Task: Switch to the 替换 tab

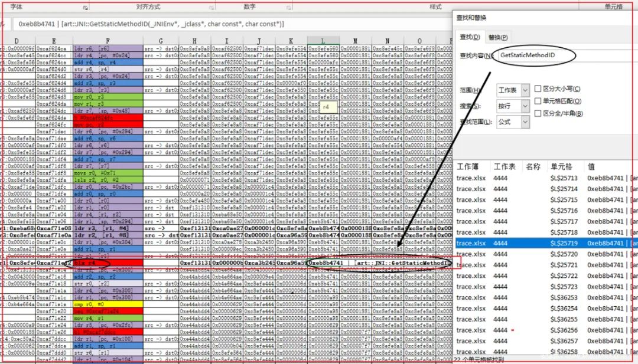Action: tap(498, 37)
